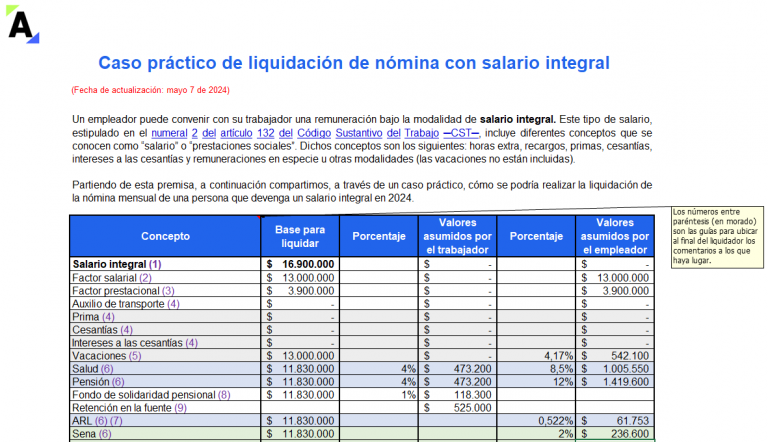Follow the "Código Sustantivo del Trabajo —CST—" link

point(388,133)
